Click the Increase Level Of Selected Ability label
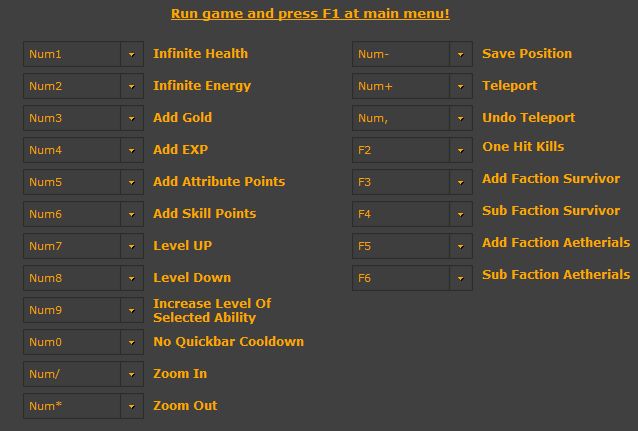The width and height of the screenshot is (638, 431). 212,310
